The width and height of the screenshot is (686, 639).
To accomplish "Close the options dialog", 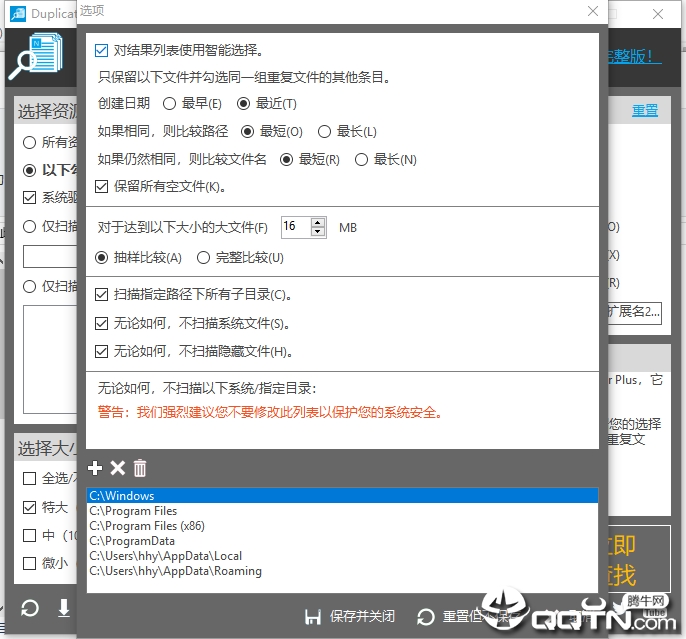I will (593, 12).
